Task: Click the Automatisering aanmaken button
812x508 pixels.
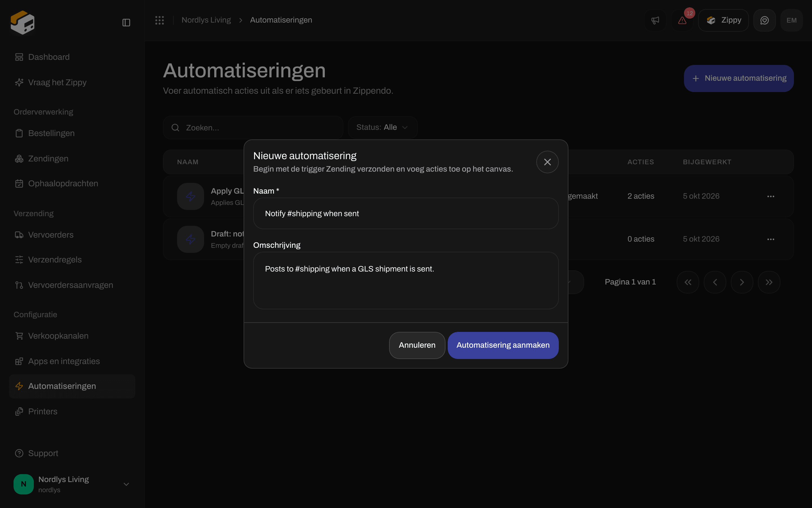Action: coord(503,345)
